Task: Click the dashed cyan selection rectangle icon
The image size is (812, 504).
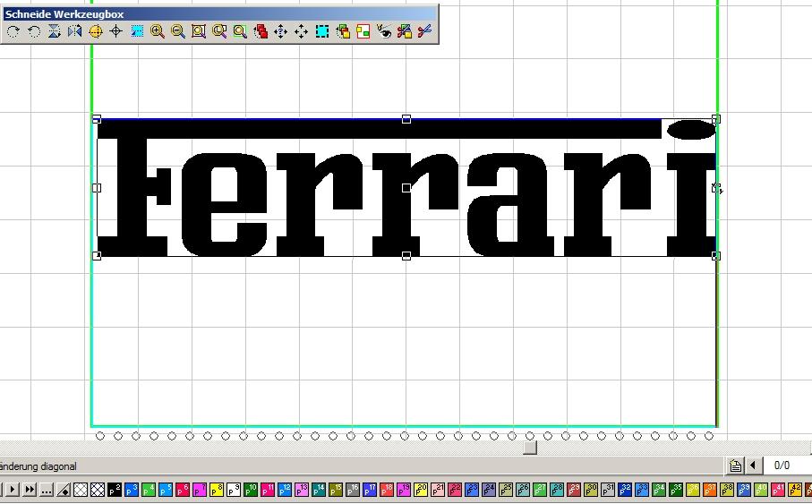Action: 322,32
